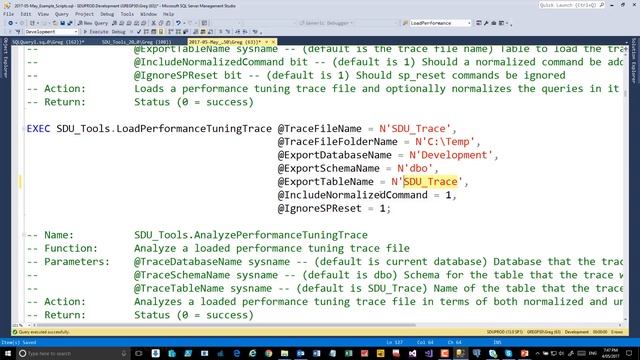640x360 pixels.
Task: Click the New Query toolbar button
Action: (93, 23)
